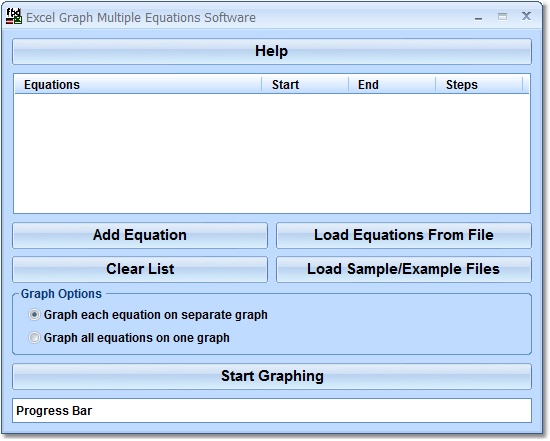Clear the equation list
The image size is (550, 441).
[140, 269]
